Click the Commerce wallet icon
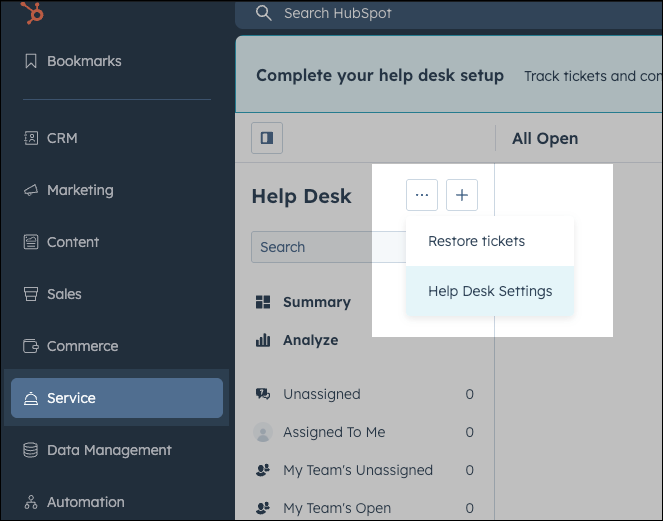663x521 pixels. click(31, 346)
